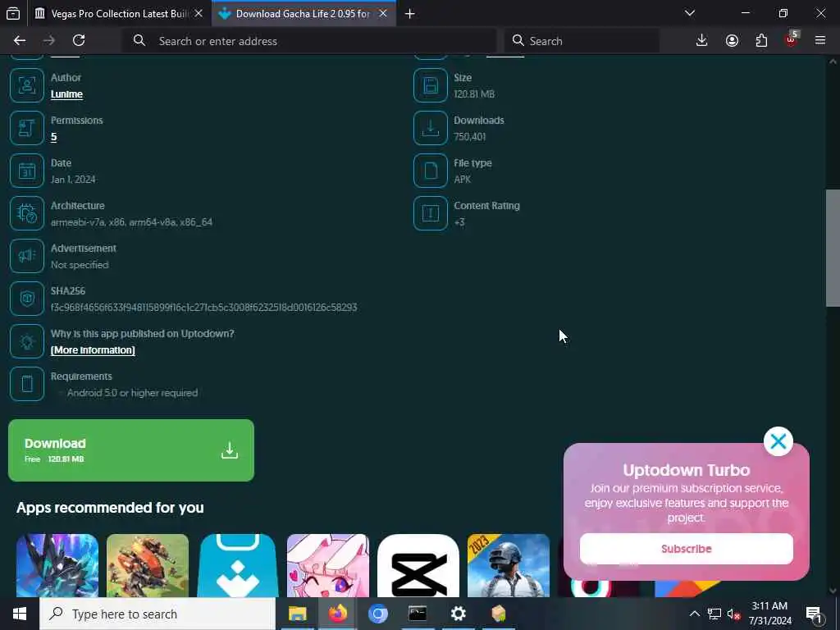The width and height of the screenshot is (840, 630).
Task: Open the Windows Start menu
Action: tap(20, 614)
